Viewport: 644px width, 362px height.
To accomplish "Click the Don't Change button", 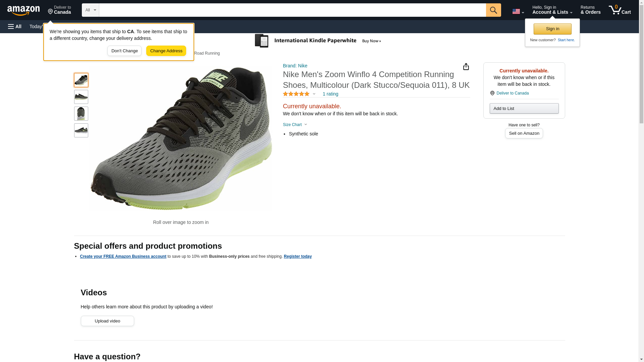I will point(124,51).
